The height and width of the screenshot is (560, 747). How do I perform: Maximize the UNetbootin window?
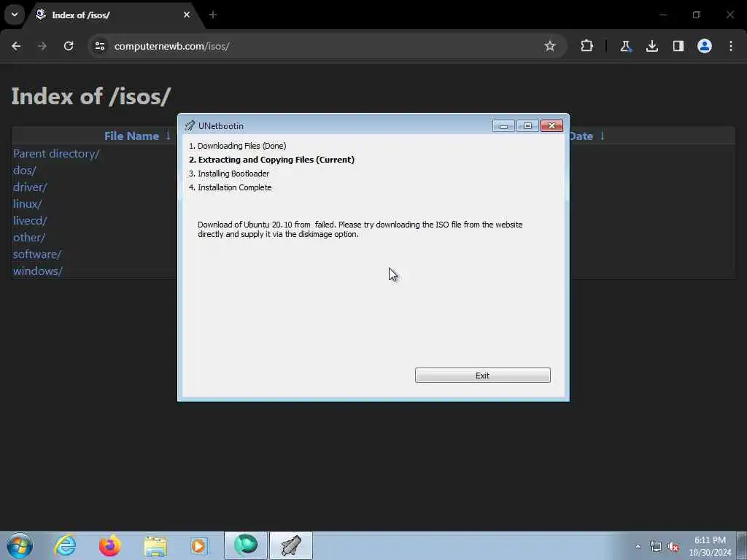[527, 125]
